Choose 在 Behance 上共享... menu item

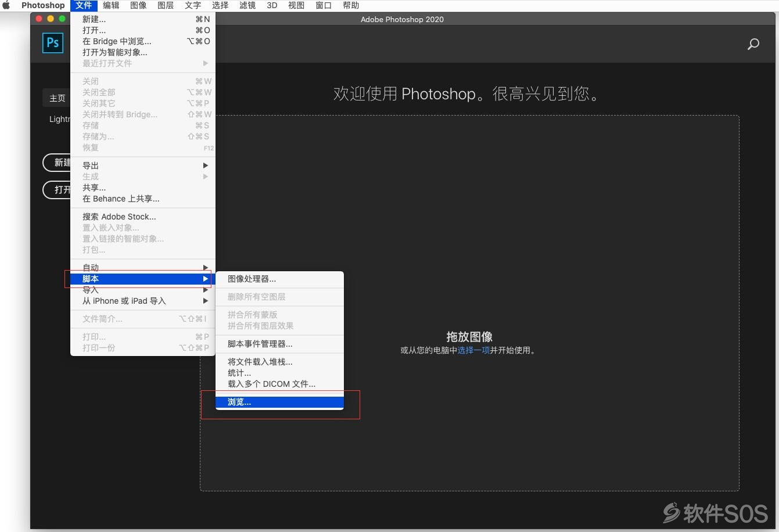(x=143, y=199)
